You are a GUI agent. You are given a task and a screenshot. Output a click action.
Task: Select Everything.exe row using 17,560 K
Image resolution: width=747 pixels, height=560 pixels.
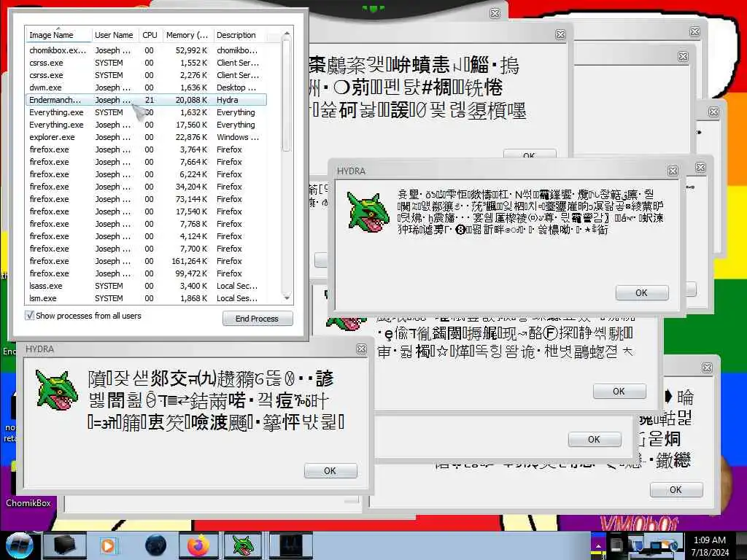(x=146, y=124)
